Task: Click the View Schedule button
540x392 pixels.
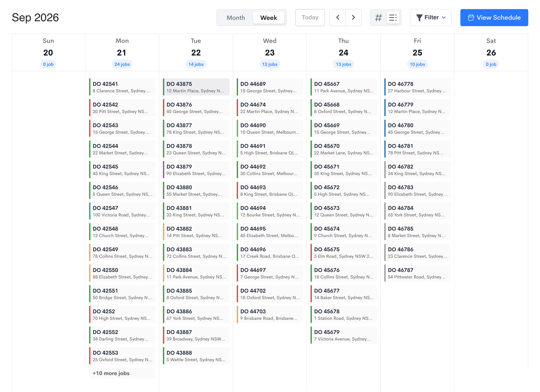Action: point(494,17)
